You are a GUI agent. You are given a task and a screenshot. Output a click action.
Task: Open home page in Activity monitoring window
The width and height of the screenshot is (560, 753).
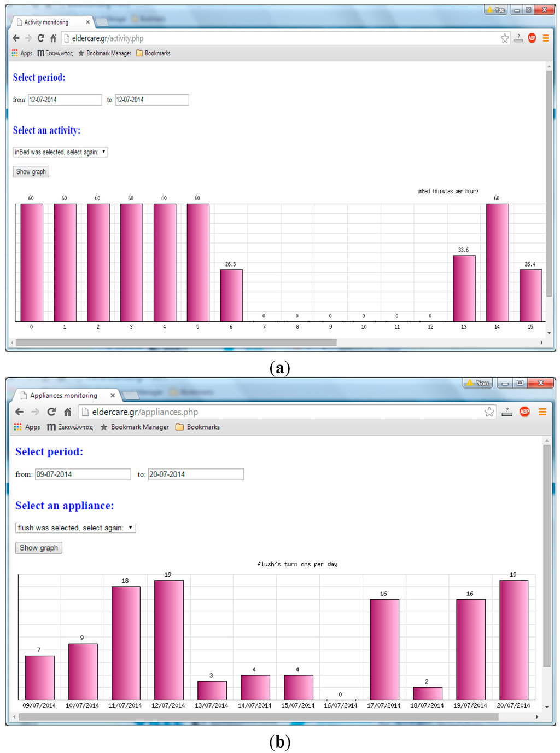tap(53, 38)
